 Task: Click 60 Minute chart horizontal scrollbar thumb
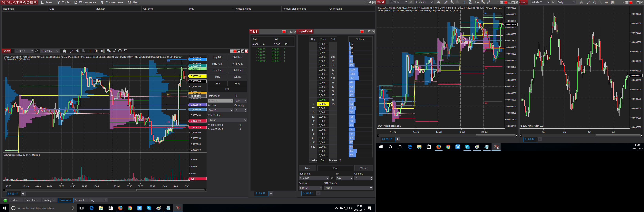496,136
